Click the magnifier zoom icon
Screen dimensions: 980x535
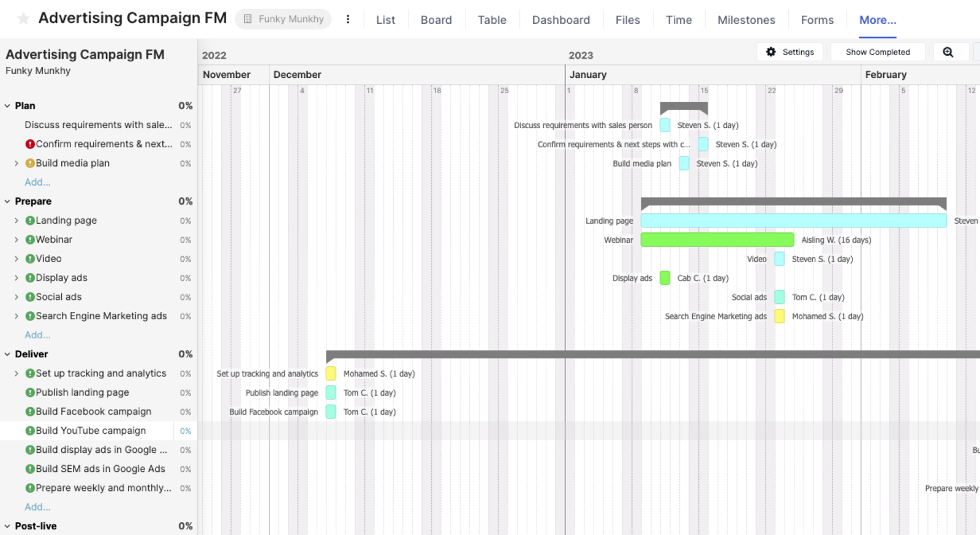pos(948,52)
